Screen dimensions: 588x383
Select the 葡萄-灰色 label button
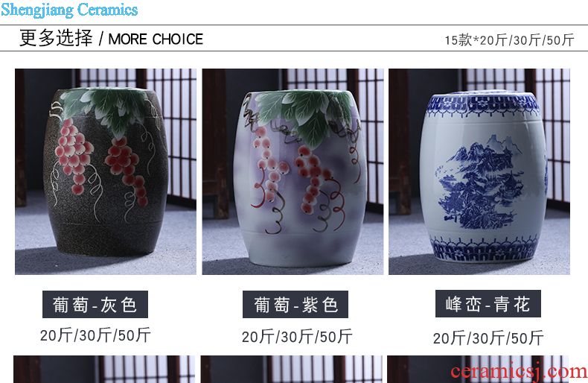click(95, 304)
